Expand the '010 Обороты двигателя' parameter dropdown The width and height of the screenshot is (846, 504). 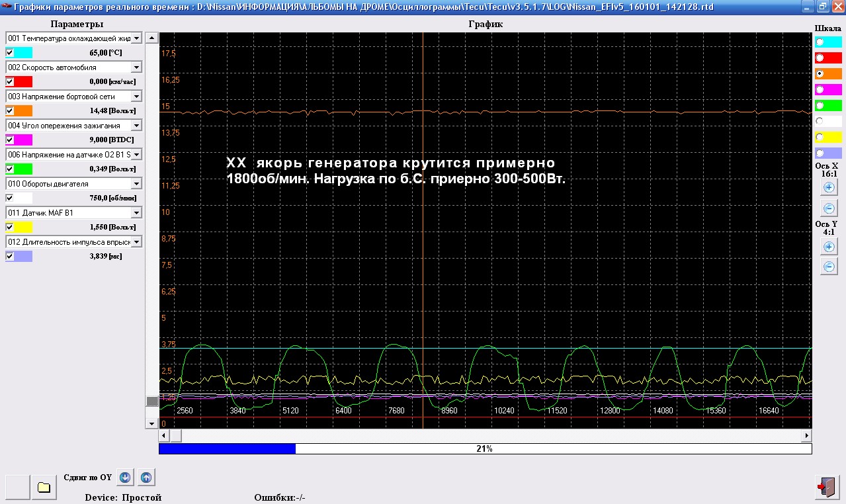coord(136,184)
